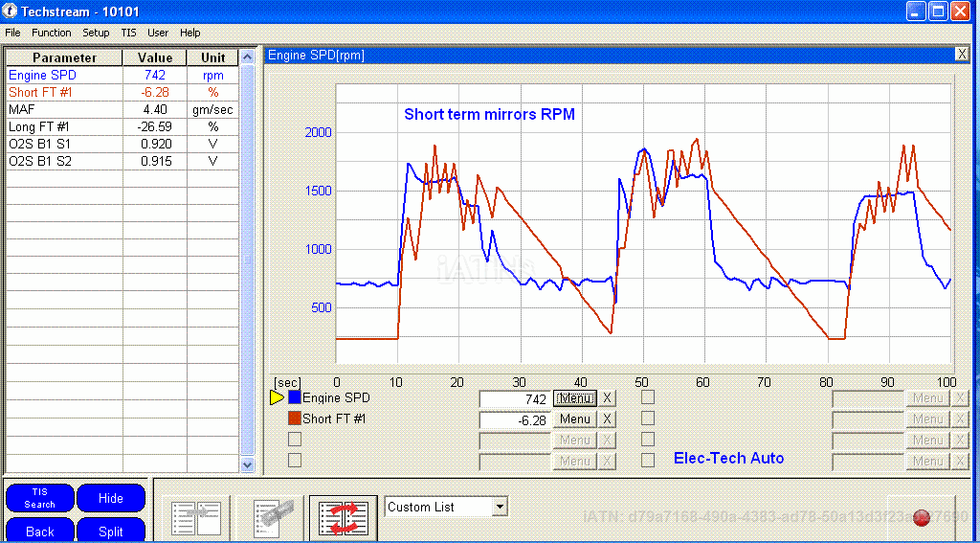Click the yellow arrow marker beside Engine SPD
Viewport: 980px width, 543px height.
tap(278, 397)
